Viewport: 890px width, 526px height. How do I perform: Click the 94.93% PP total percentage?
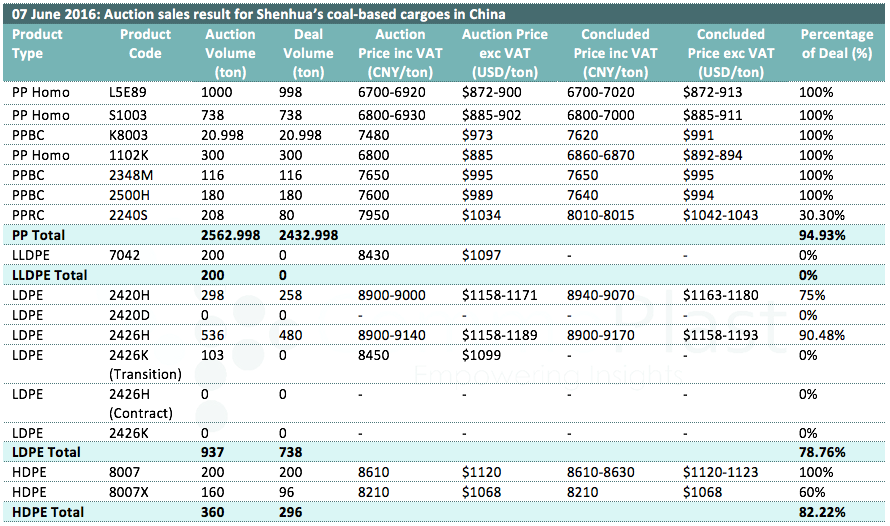822,235
